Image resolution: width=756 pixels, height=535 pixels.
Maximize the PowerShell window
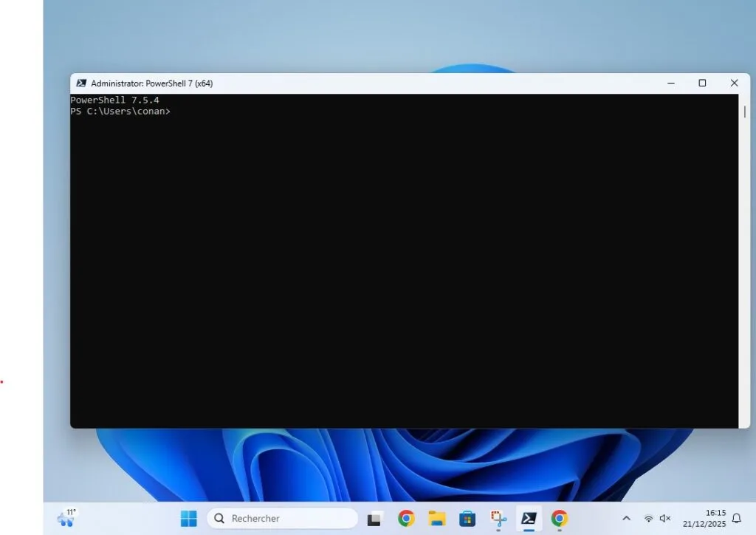pyautogui.click(x=703, y=83)
